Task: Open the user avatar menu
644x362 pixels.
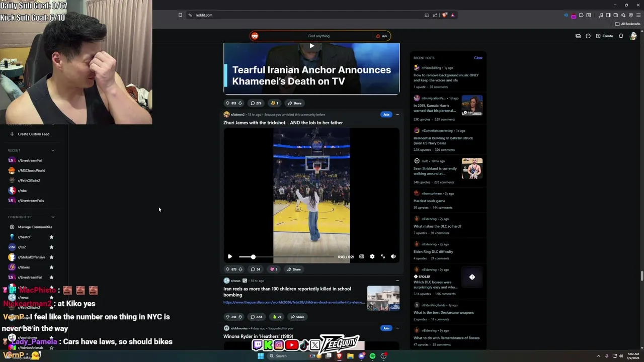Action: [633, 36]
